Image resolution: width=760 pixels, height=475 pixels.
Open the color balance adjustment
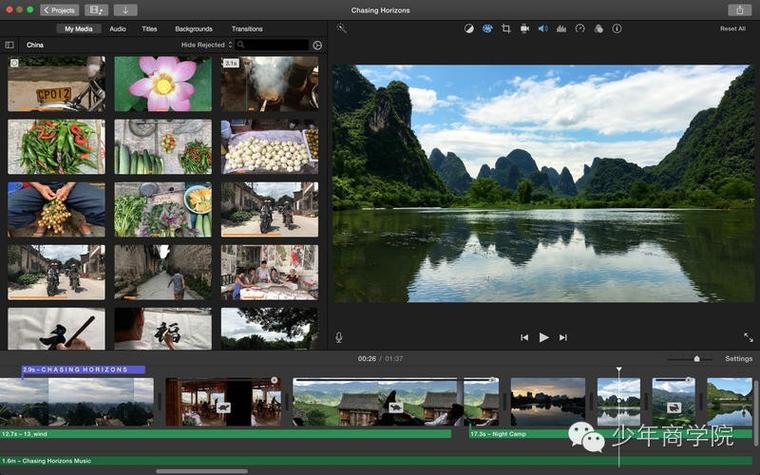point(469,29)
